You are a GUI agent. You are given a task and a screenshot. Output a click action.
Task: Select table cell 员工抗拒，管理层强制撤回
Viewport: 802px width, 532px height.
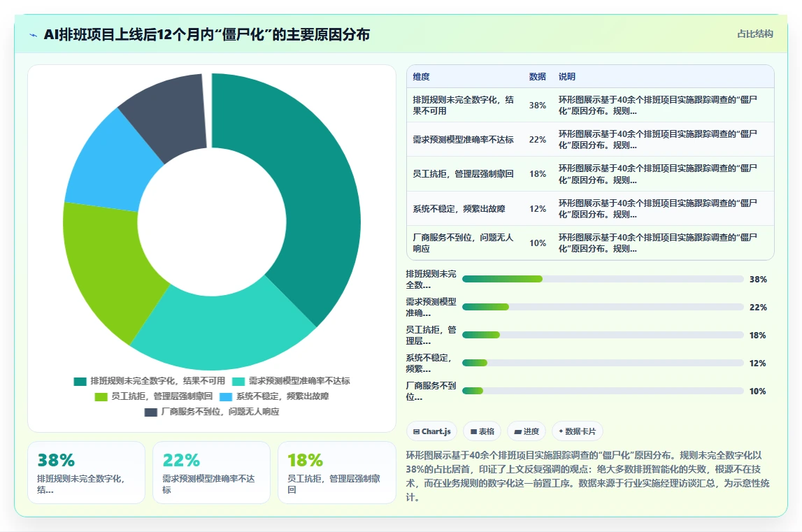[x=464, y=174]
